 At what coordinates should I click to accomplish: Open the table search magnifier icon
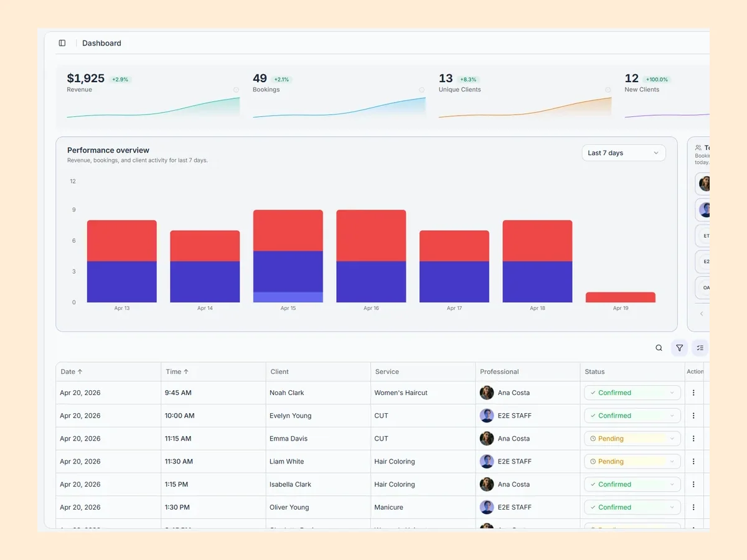tap(659, 348)
